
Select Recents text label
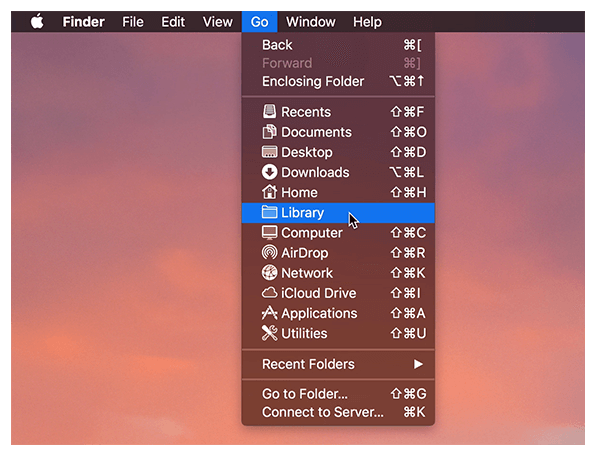point(306,112)
